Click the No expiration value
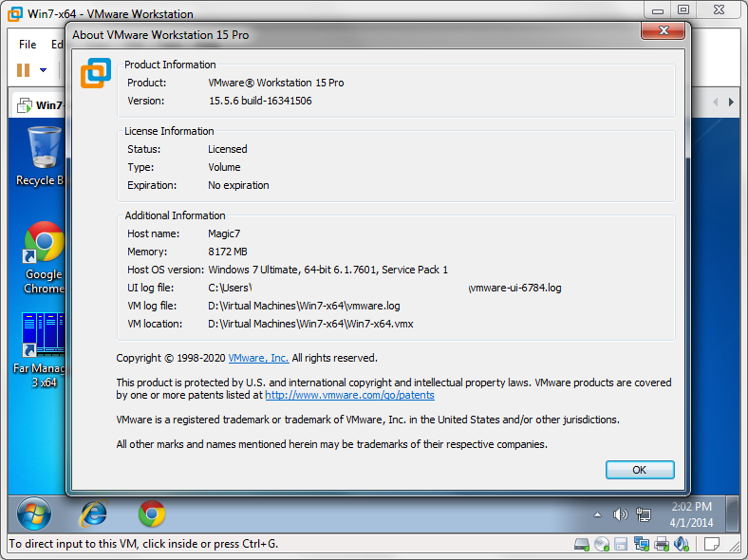Screen dimensions: 748x560 [x=238, y=185]
